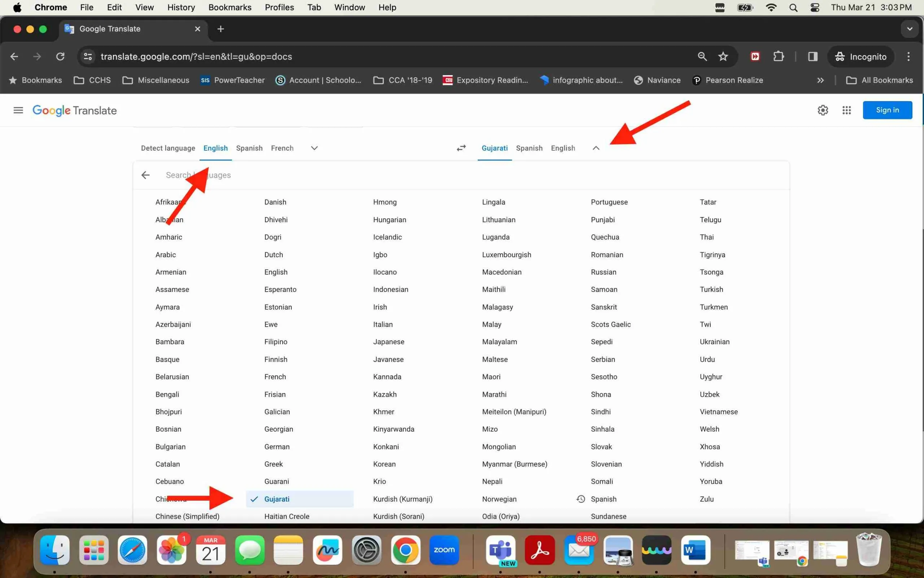The height and width of the screenshot is (578, 924).
Task: Open the History menu
Action: [181, 7]
